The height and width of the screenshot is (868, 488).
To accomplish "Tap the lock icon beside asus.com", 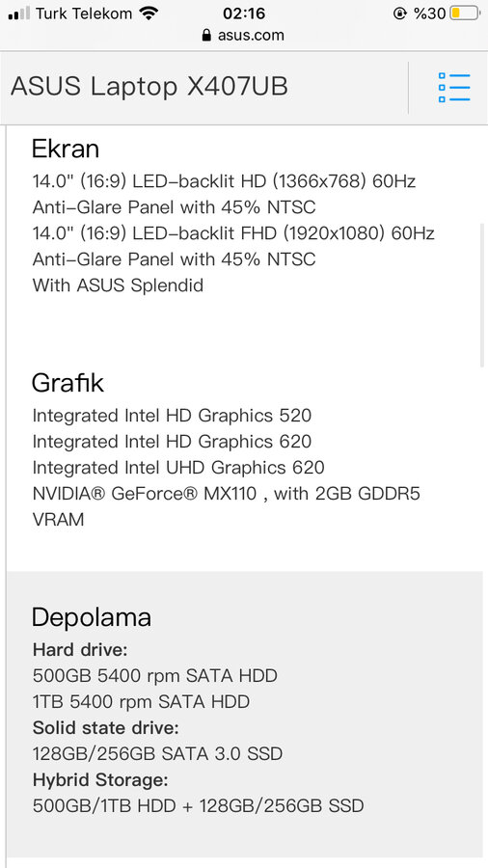I will pos(206,36).
